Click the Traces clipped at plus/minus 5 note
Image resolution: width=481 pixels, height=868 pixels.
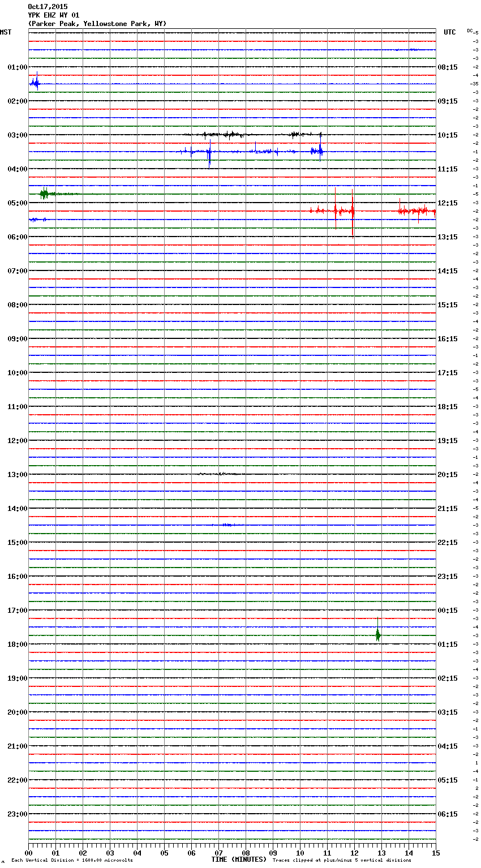click(x=342, y=861)
